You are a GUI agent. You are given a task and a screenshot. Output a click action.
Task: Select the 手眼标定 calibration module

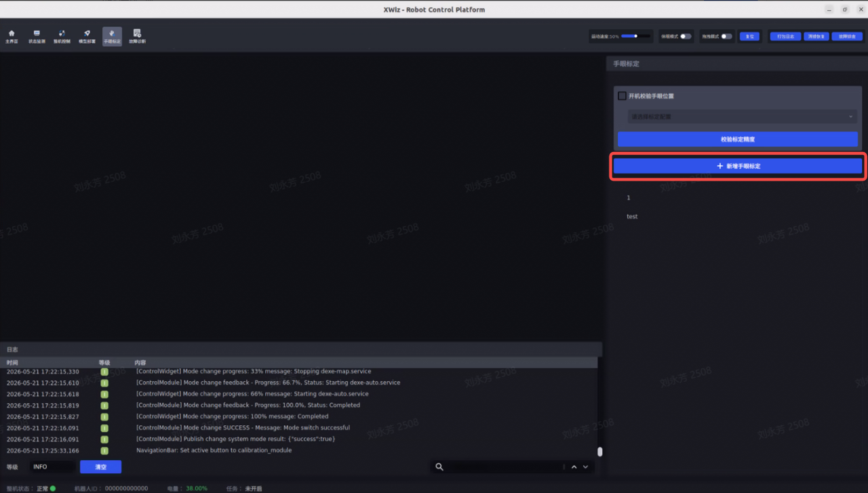coord(112,37)
